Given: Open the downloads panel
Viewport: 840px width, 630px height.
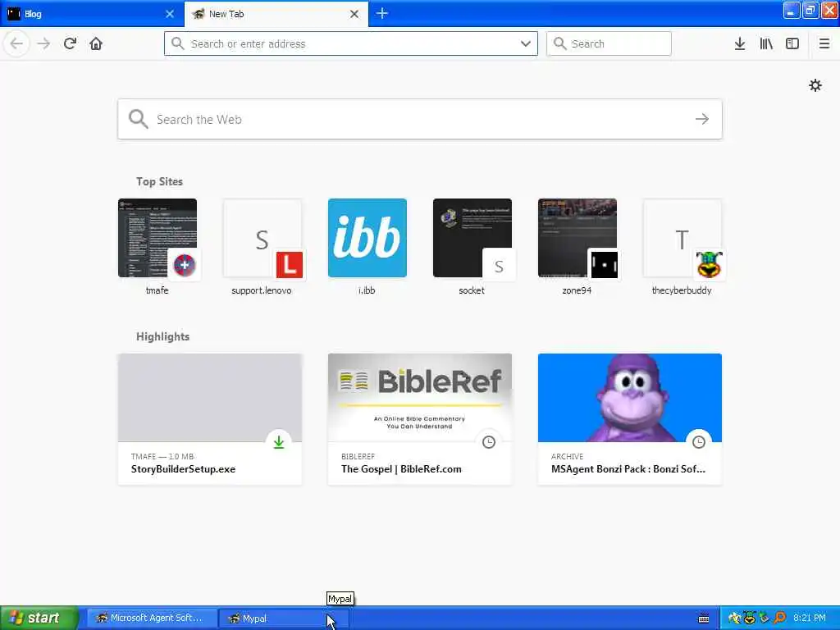Looking at the screenshot, I should pos(740,43).
